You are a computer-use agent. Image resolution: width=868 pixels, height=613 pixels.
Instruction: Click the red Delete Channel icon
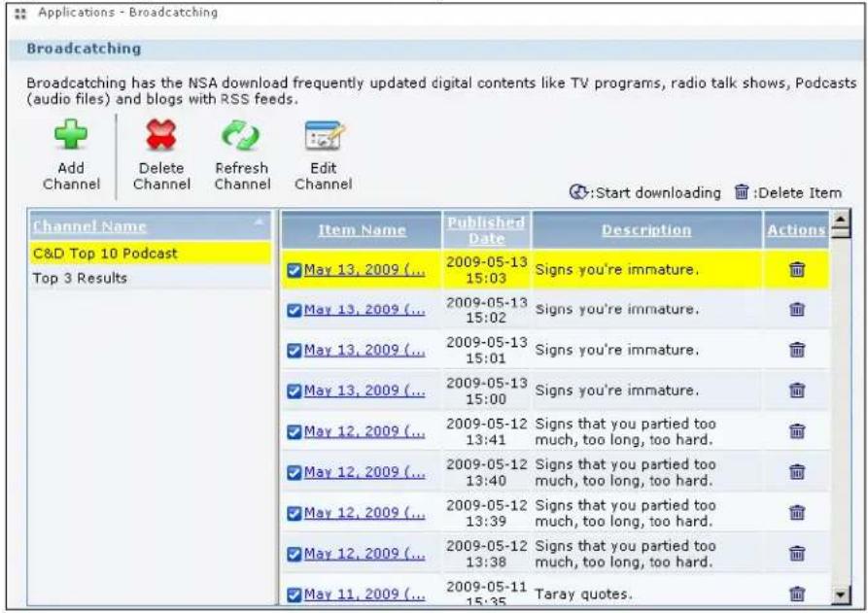point(161,134)
